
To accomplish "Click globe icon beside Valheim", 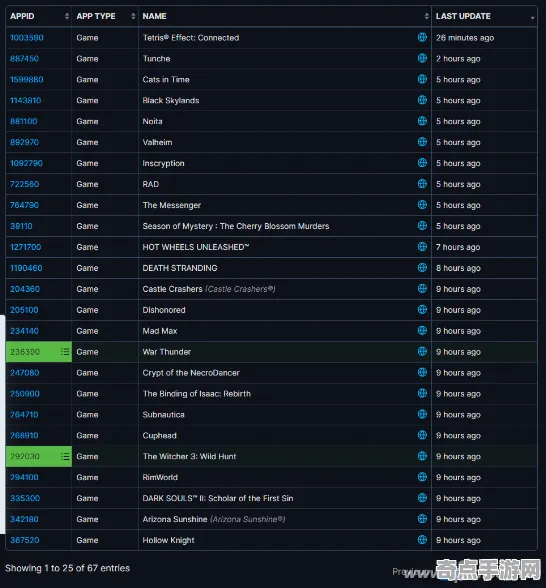I will 422,142.
